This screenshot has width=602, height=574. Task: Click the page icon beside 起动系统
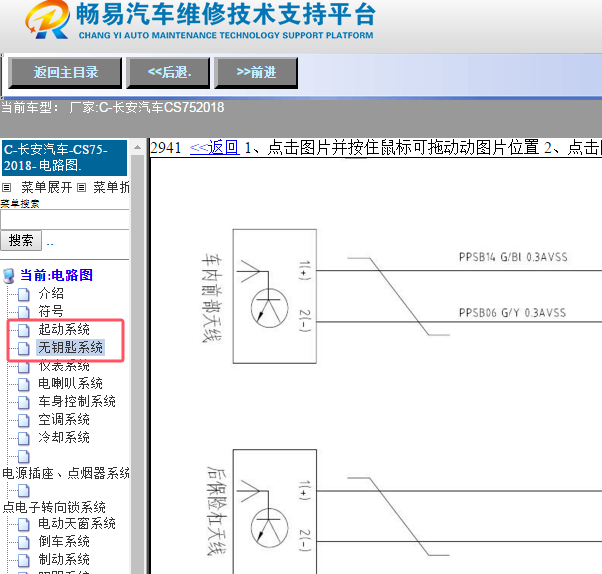coord(23,330)
